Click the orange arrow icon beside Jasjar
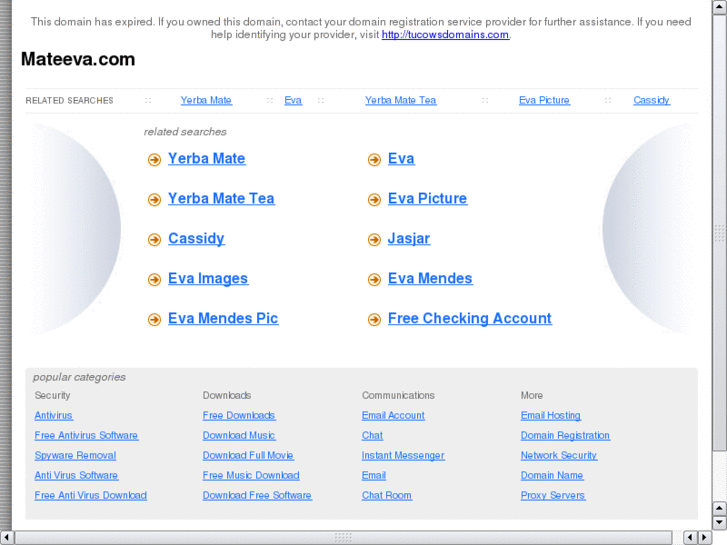The height and width of the screenshot is (545, 727). pyautogui.click(x=374, y=239)
